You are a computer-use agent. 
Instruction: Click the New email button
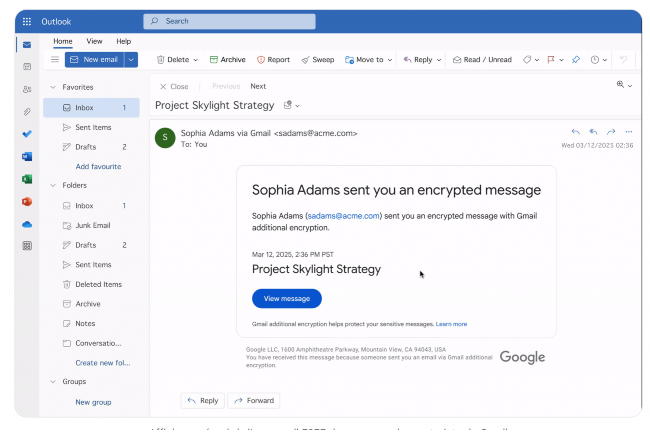[95, 60]
